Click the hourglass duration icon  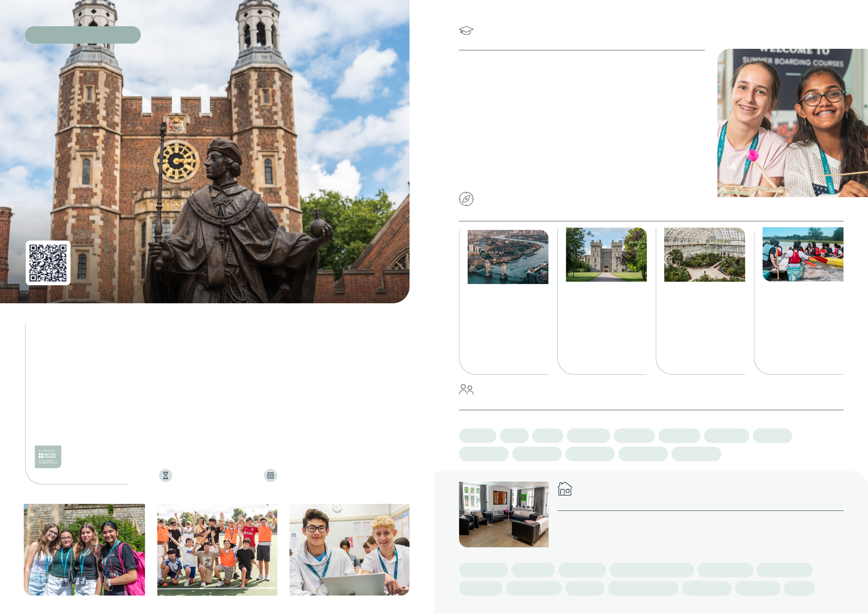pos(166,475)
